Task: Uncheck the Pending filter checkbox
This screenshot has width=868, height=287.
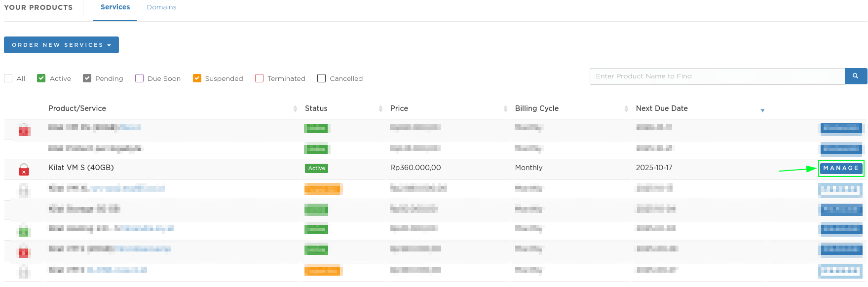Action: click(87, 78)
